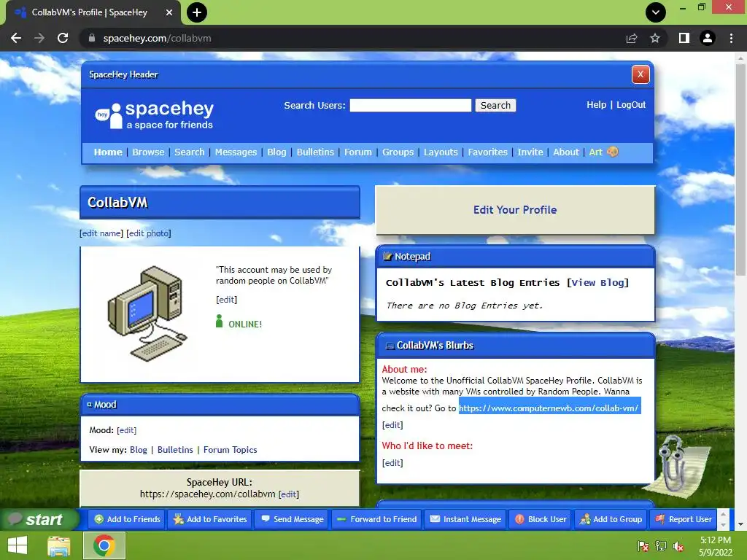Open Chrome three-dot menu
Viewport: 747px width, 560px height.
[731, 38]
